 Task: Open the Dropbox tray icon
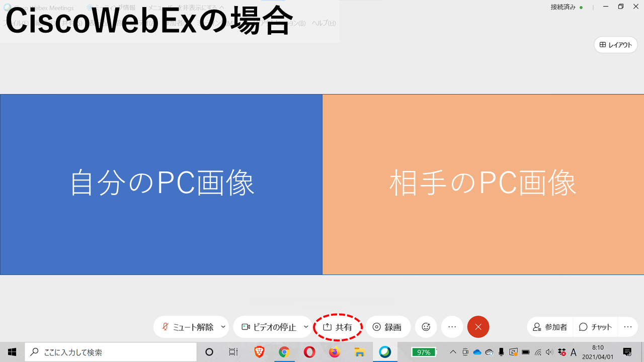pos(562,352)
